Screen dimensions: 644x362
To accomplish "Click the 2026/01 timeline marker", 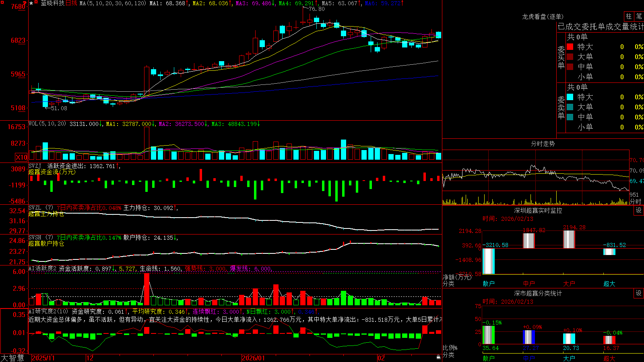I will [x=254, y=358].
